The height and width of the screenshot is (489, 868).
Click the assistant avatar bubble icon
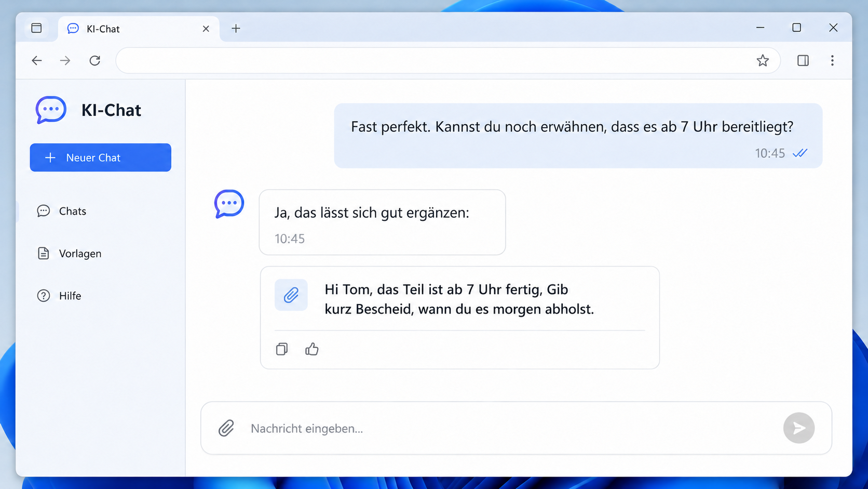[x=229, y=204]
